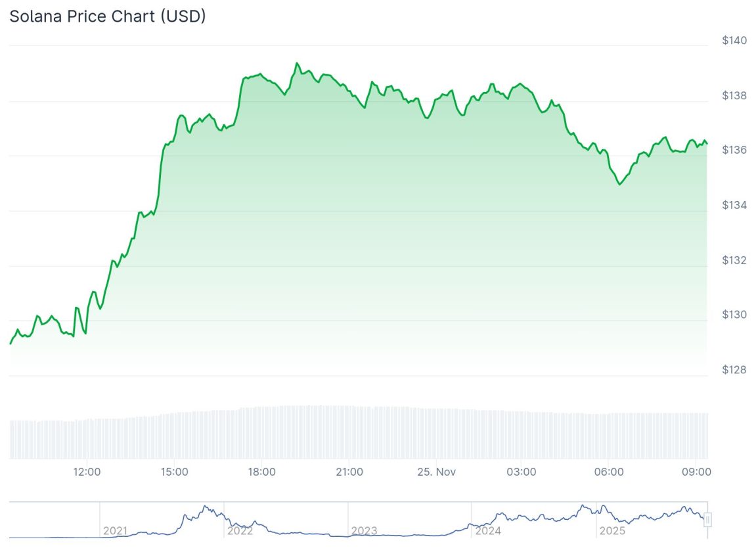Click the 12:00 time axis label
Image resolution: width=756 pixels, height=552 pixels.
(87, 472)
